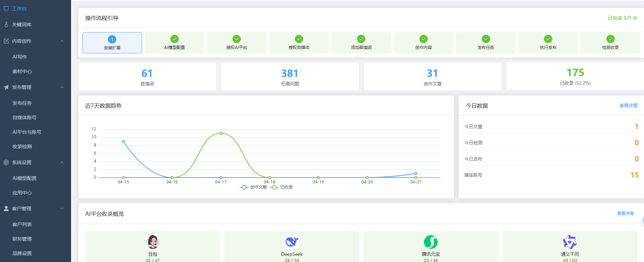The height and width of the screenshot is (262, 644).
Task: Click the 腾讯元宝 green logo
Action: pyautogui.click(x=430, y=242)
